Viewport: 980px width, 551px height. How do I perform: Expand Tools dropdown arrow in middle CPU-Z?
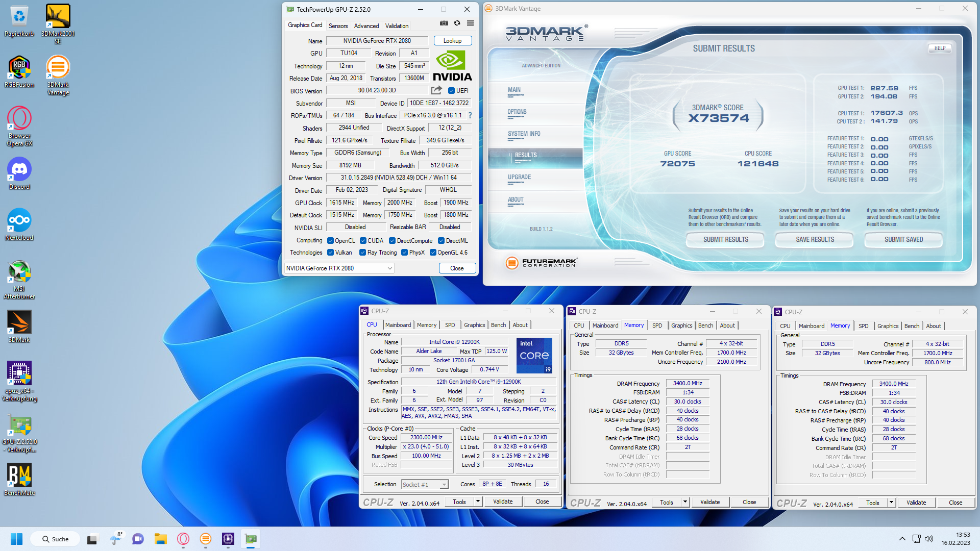(x=685, y=503)
